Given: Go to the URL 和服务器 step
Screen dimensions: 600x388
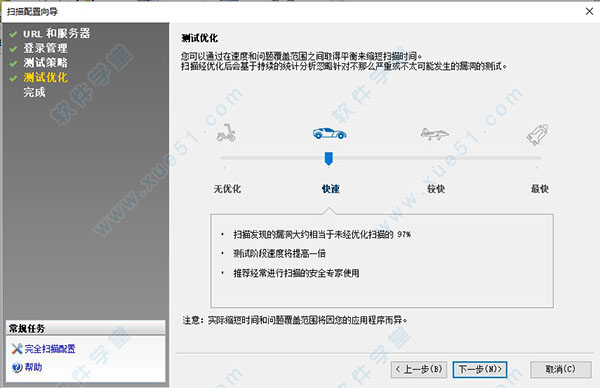Looking at the screenshot, I should (57, 34).
